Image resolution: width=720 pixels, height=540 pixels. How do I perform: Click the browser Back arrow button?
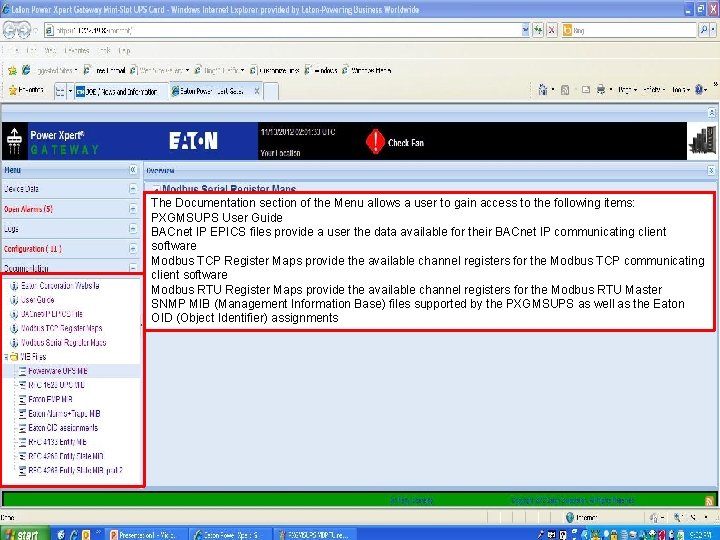tap(11, 30)
